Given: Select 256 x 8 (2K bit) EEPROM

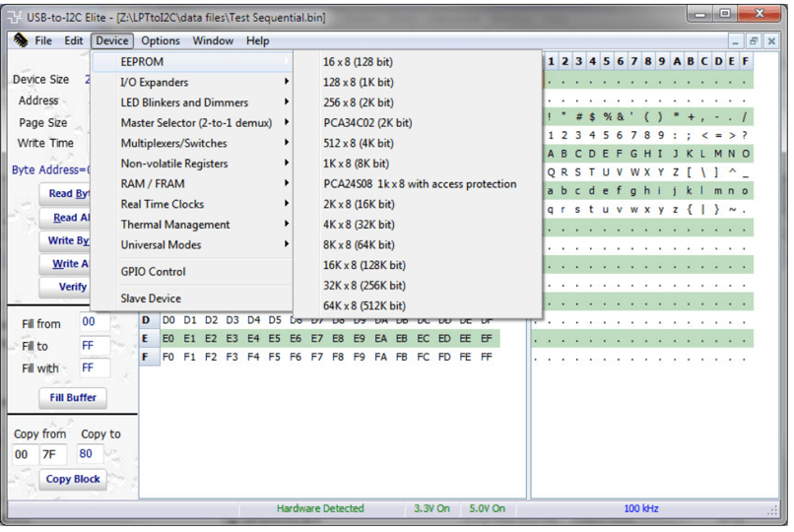Looking at the screenshot, I should (x=358, y=102).
